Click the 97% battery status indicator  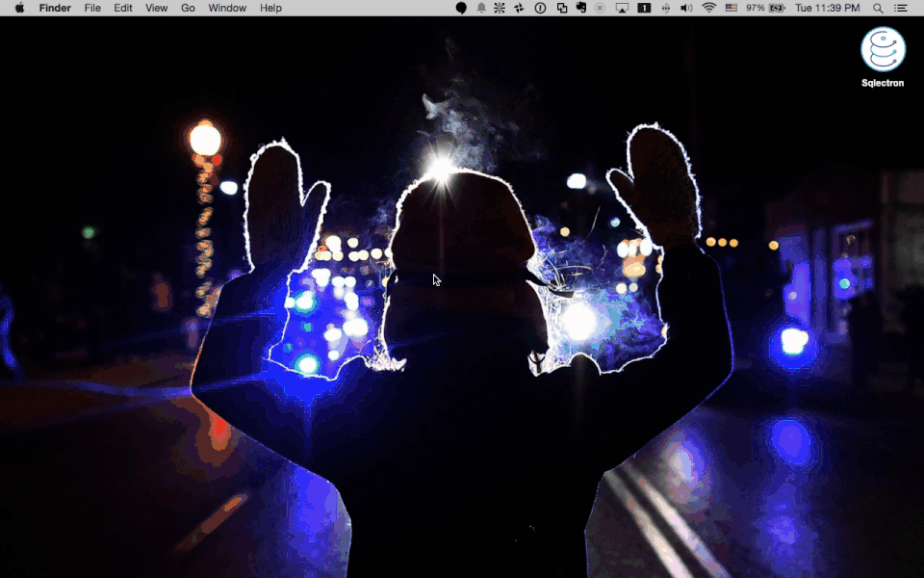point(765,8)
